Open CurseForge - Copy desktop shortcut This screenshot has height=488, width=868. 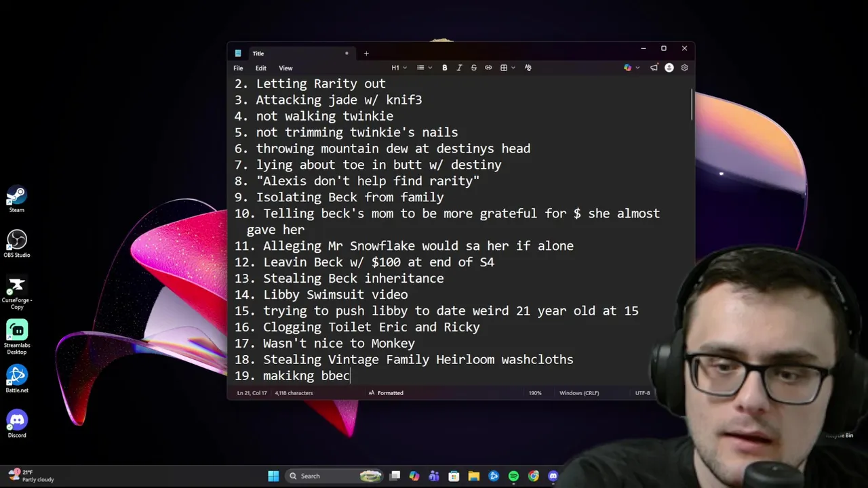click(17, 291)
